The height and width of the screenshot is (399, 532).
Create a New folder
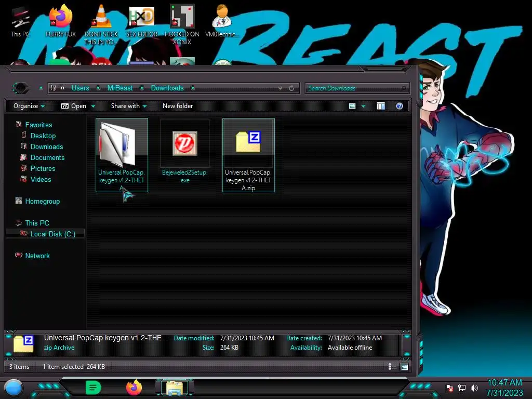click(x=178, y=106)
